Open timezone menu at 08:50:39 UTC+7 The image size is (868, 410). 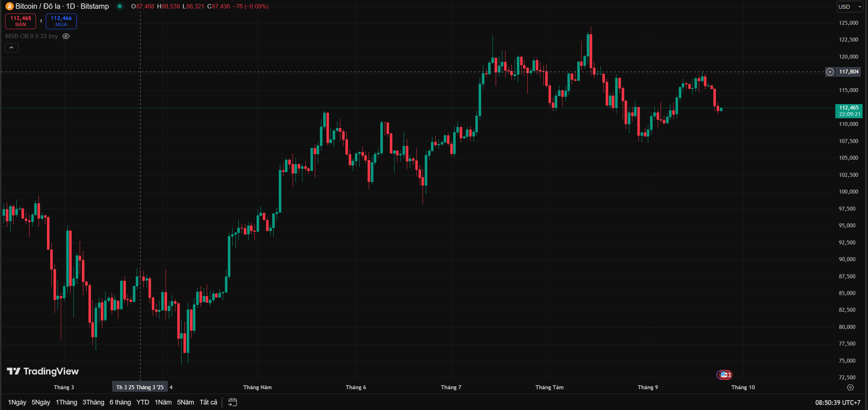(x=838, y=403)
